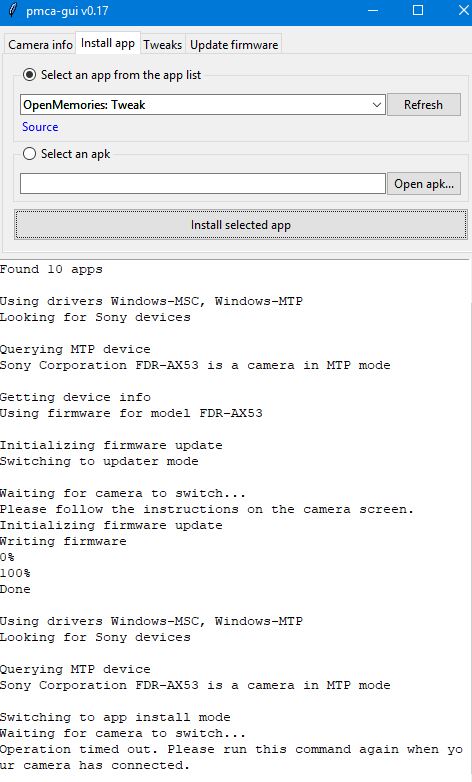
Task: Click the apk path input field
Action: (203, 184)
